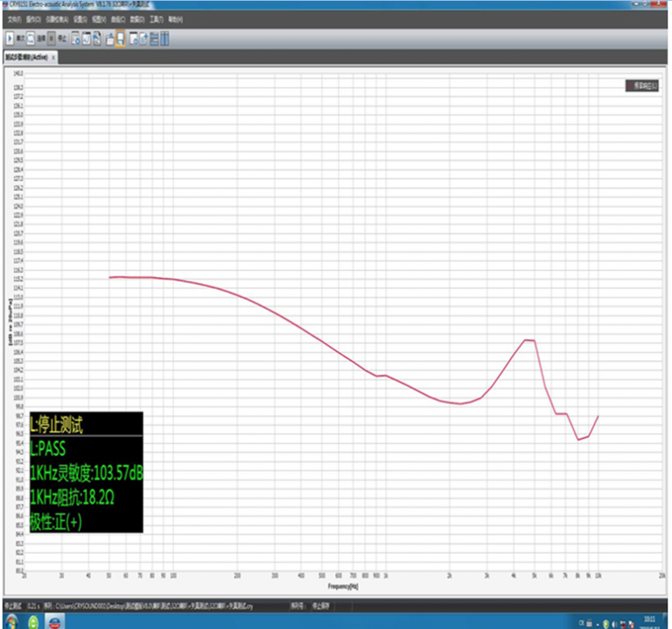
Task: Click the document with back-arrow icon
Action: coord(97,39)
